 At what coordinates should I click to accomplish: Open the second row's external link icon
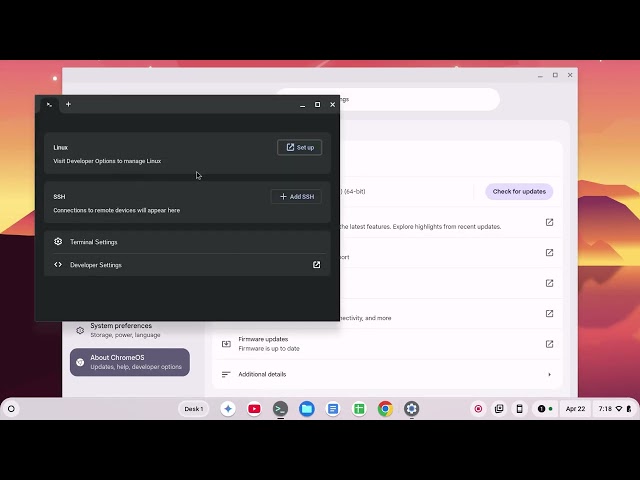click(549, 253)
